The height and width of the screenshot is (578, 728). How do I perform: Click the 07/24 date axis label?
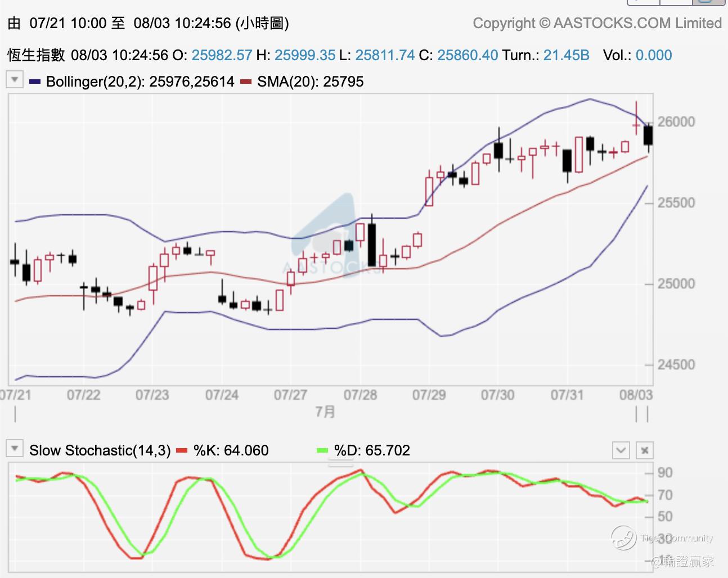222,395
